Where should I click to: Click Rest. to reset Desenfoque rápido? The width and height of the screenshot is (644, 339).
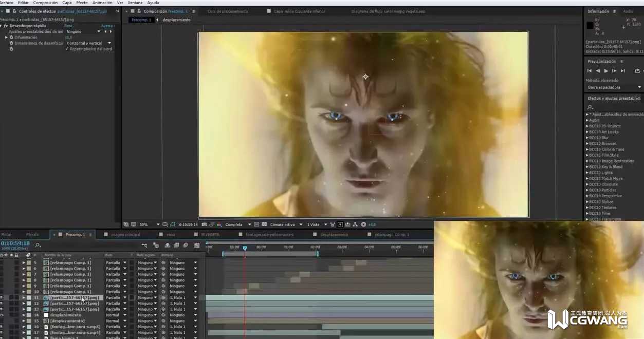(68, 26)
